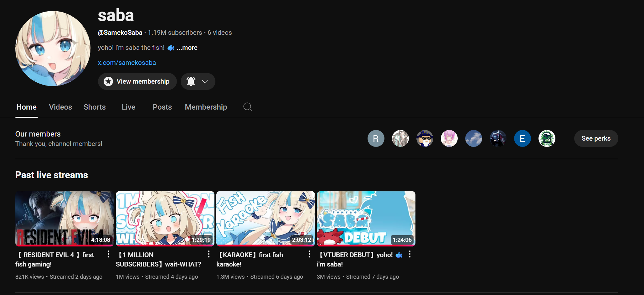Click the View membership button

(137, 81)
